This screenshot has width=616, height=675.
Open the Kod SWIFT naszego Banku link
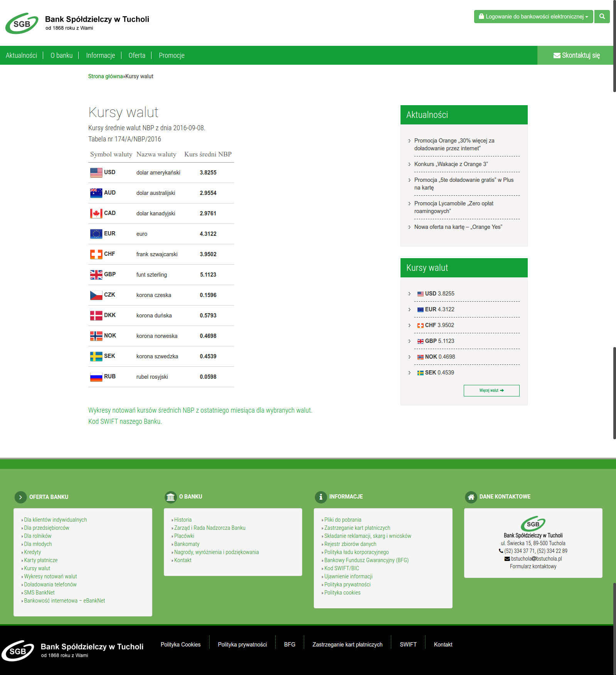125,421
